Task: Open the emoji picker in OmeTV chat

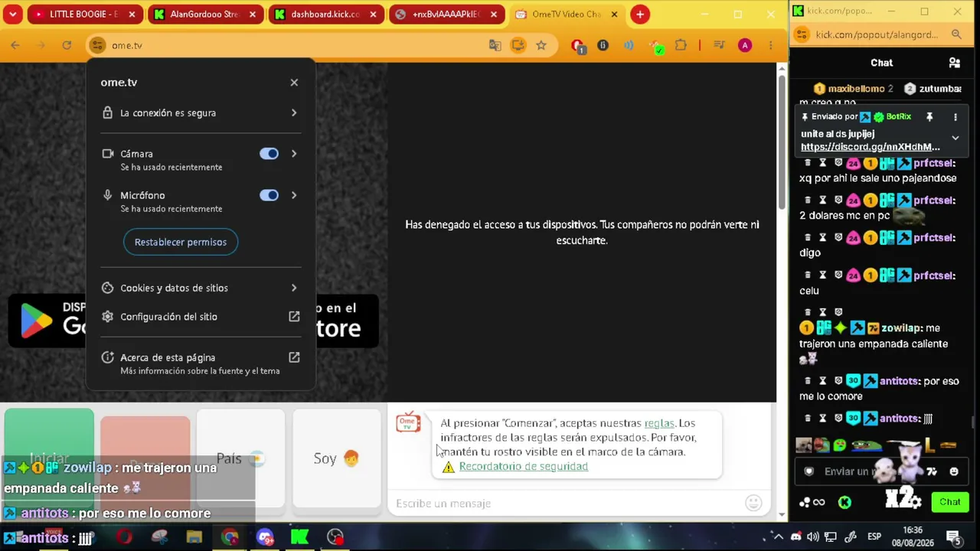Action: (x=753, y=503)
